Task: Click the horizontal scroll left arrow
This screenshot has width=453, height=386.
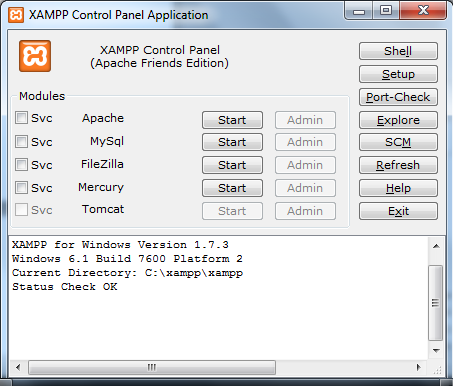Action: (x=18, y=367)
